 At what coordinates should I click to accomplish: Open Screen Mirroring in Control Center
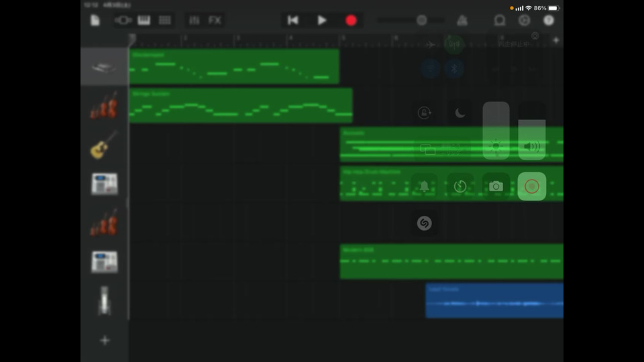point(442,149)
